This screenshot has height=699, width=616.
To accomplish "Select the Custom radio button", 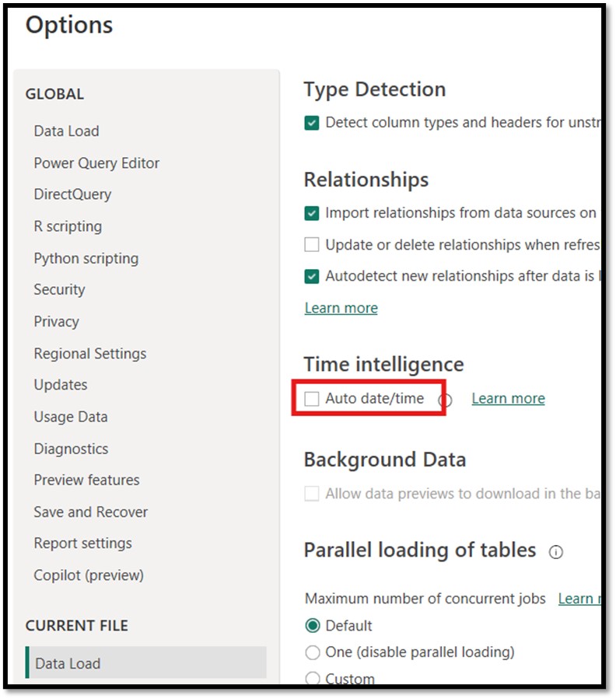I will [313, 678].
